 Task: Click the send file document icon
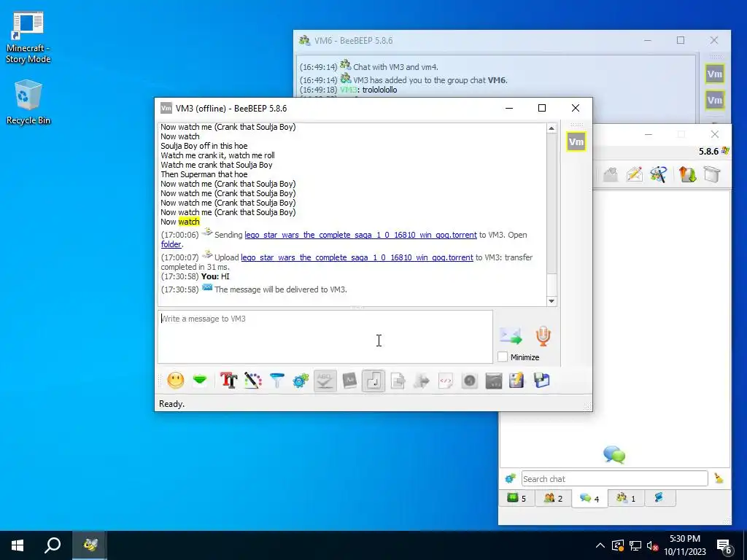pos(398,381)
